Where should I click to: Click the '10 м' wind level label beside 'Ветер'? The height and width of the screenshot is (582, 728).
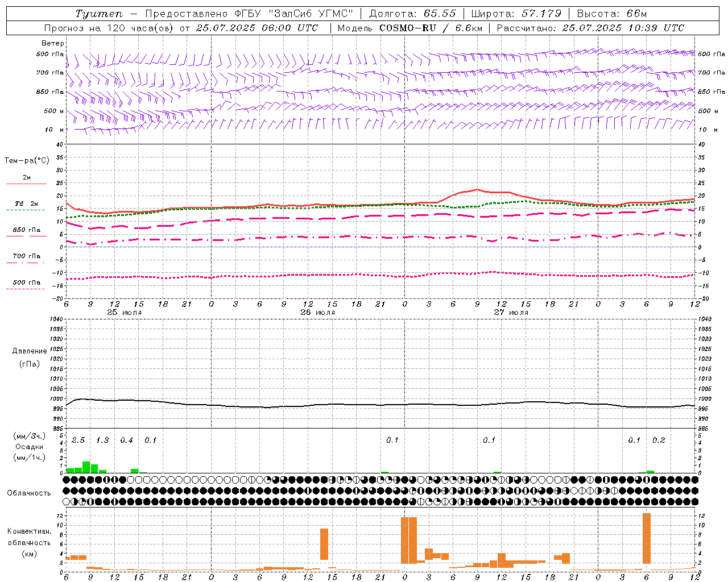click(55, 130)
